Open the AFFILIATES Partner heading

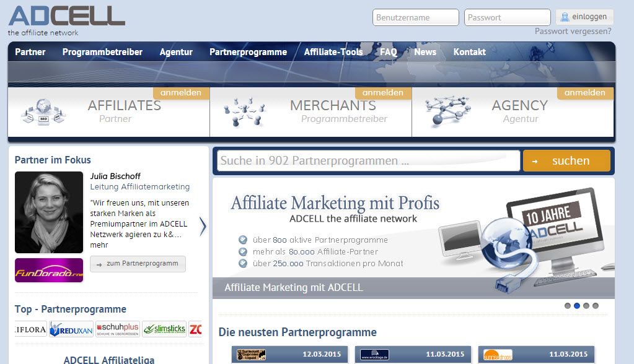coord(124,111)
